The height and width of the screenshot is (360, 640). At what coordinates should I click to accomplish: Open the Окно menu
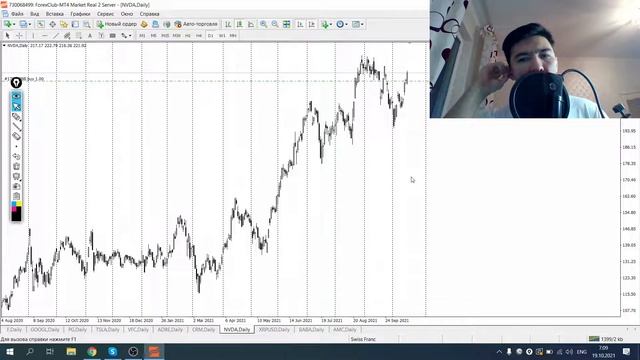(127, 14)
